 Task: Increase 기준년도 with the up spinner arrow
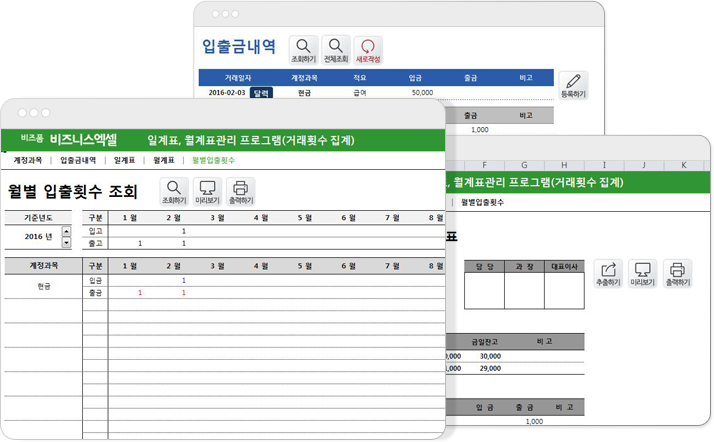click(66, 232)
